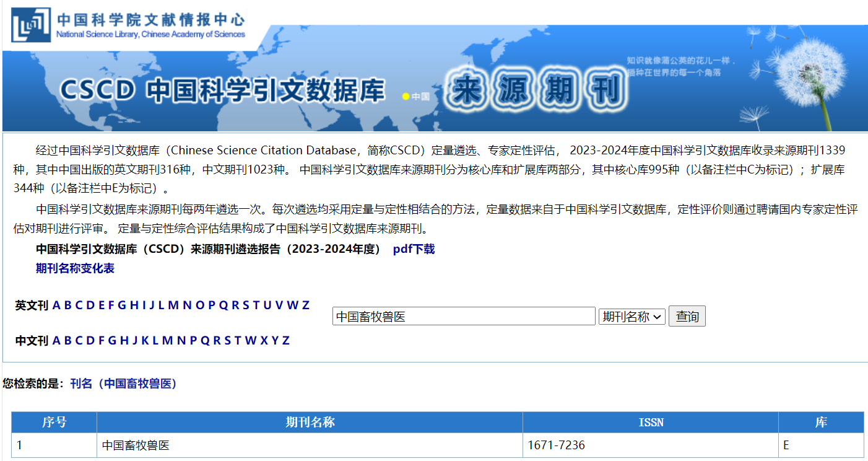Image resolution: width=868 pixels, height=461 pixels.
Task: Select letter J in the 英文刊 row
Action: pyautogui.click(x=152, y=305)
